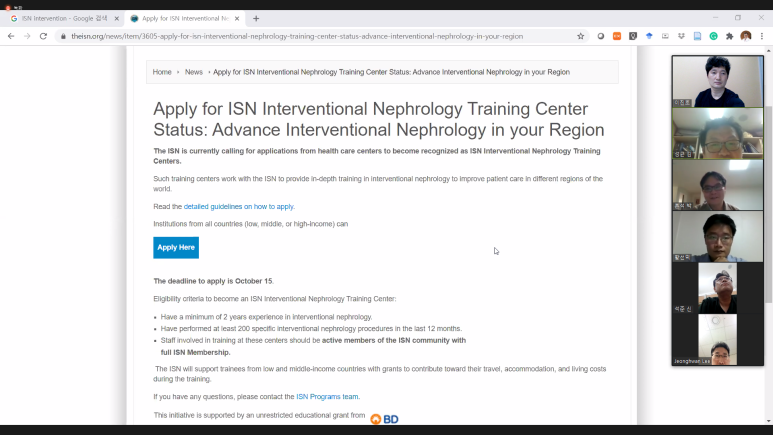Image resolution: width=773 pixels, height=435 pixels.
Task: Click 'full ISN Membership' text
Action: pyautogui.click(x=195, y=352)
